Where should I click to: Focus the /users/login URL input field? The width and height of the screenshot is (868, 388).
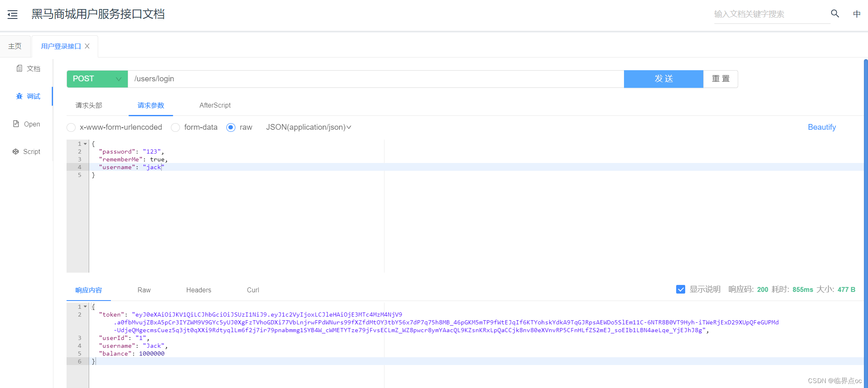click(x=376, y=79)
